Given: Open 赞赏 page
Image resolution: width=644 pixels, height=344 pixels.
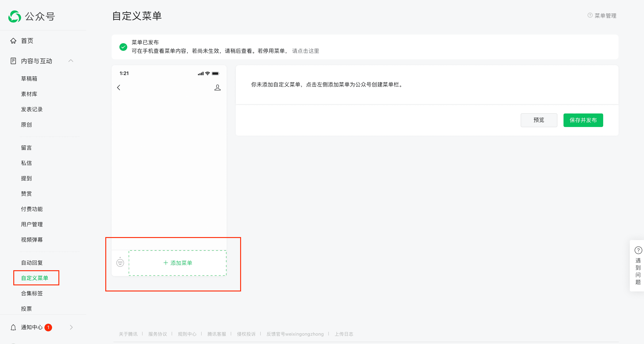Looking at the screenshot, I should 26,194.
